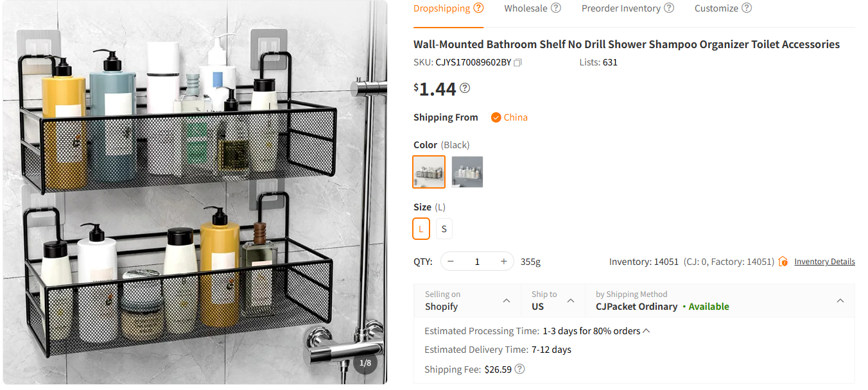Collapse the Estimated Processing Time details

pyautogui.click(x=647, y=330)
